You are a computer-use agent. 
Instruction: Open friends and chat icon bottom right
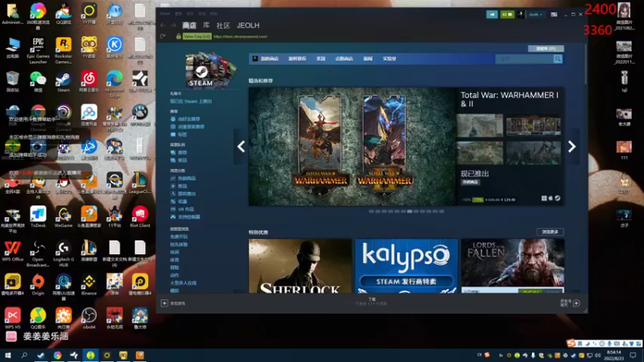(x=576, y=303)
